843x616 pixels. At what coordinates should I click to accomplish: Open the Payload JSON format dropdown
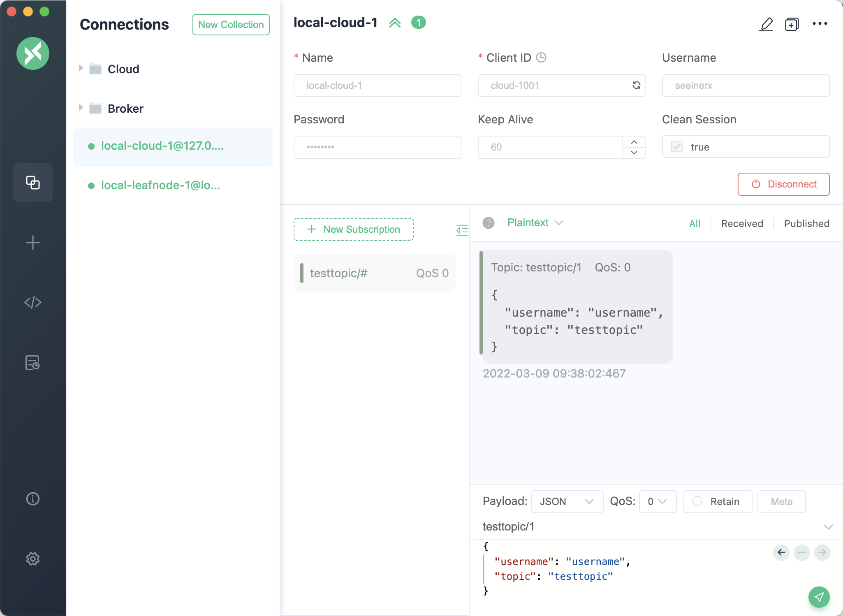coord(567,501)
